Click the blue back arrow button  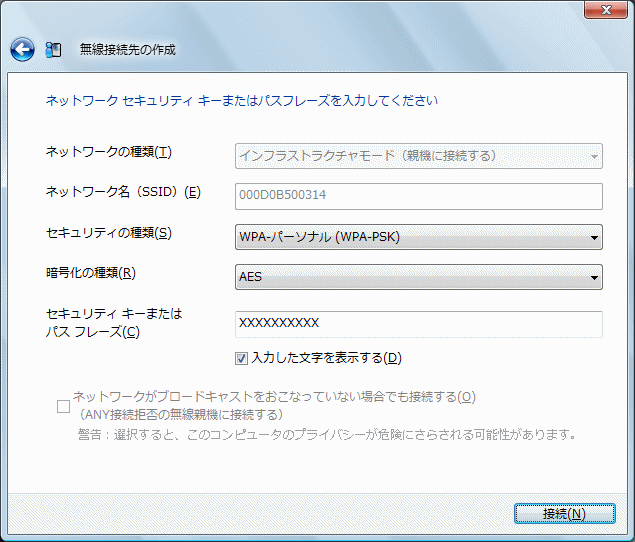[x=22, y=49]
